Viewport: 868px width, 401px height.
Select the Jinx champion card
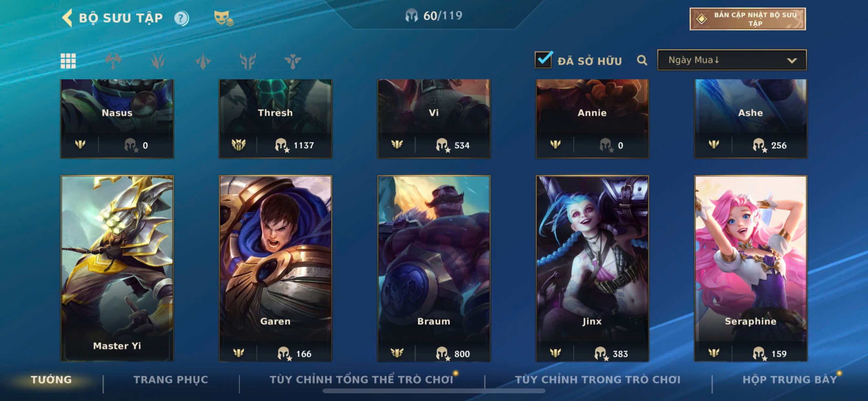click(592, 269)
